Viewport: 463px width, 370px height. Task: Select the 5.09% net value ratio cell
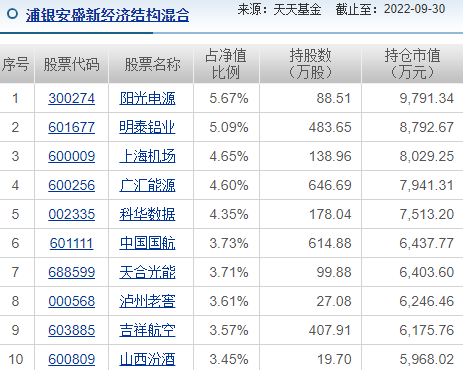(x=226, y=127)
